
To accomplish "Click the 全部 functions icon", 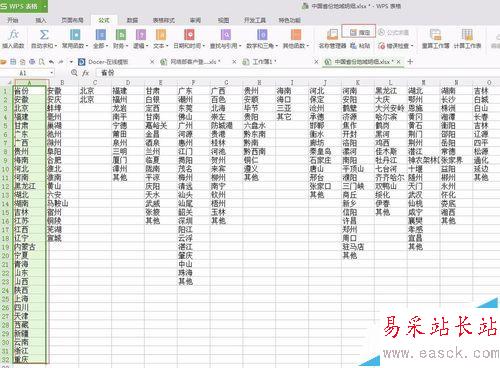I will pos(101,35).
